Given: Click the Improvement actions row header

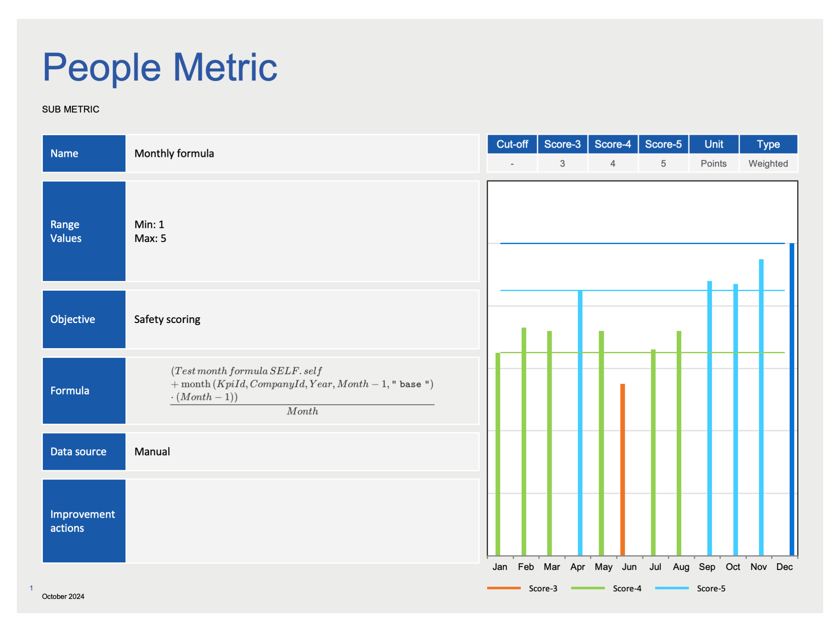Looking at the screenshot, I should click(84, 521).
